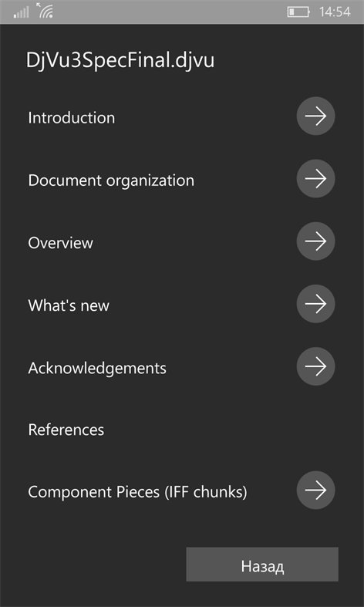This screenshot has height=607, width=364.
Task: Tap the Component Pieces (IFF chunks) arrow
Action: tap(315, 490)
